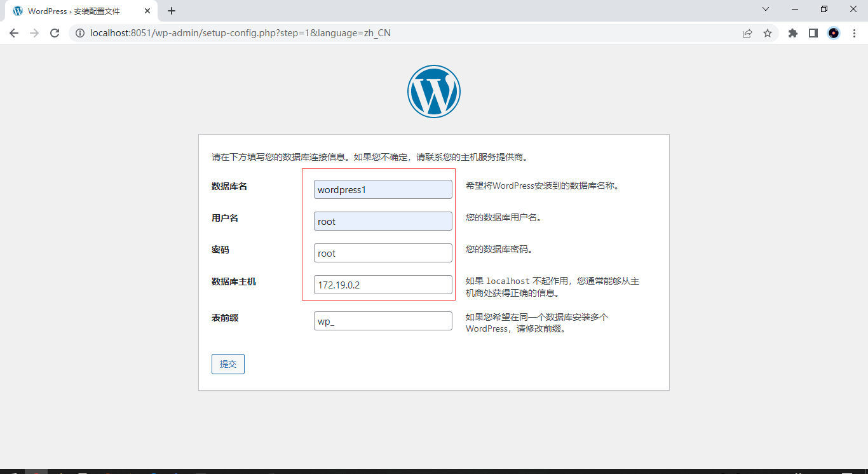The height and width of the screenshot is (474, 868).
Task: Click the WordPress logo
Action: point(434,91)
